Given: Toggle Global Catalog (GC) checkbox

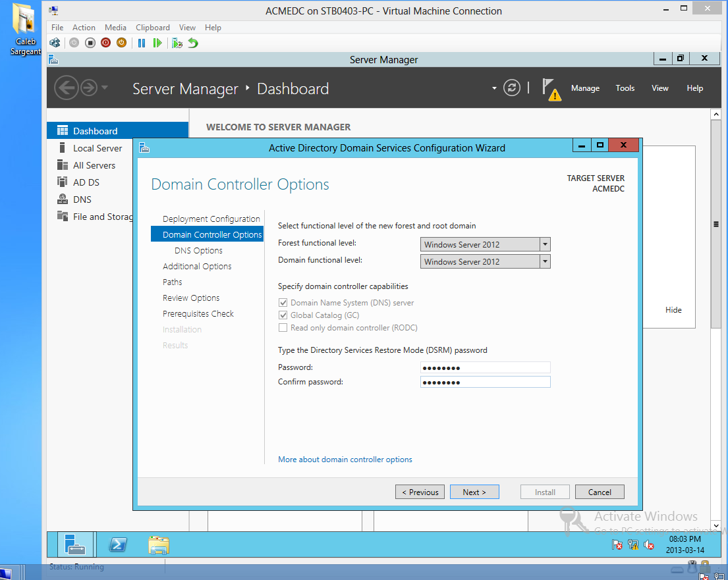Looking at the screenshot, I should pos(283,315).
